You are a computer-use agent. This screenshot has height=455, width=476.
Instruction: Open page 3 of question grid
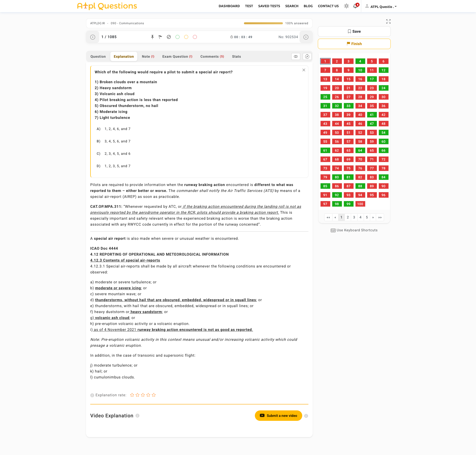point(354,217)
